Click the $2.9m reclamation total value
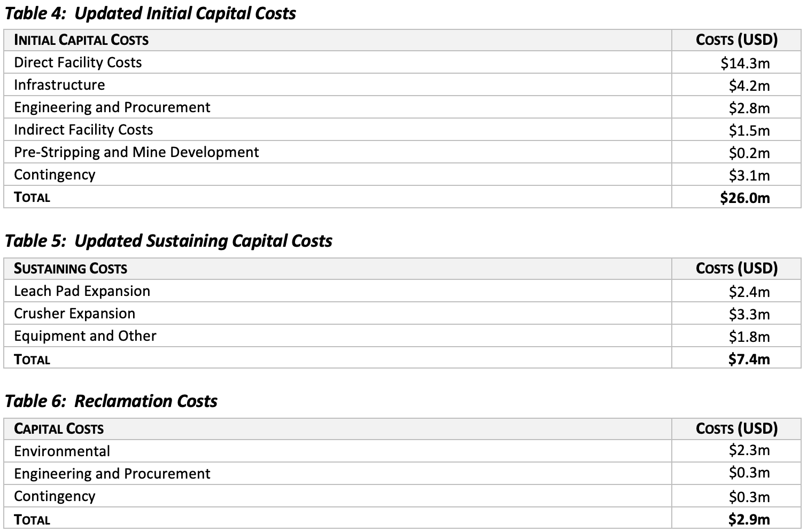 749,519
